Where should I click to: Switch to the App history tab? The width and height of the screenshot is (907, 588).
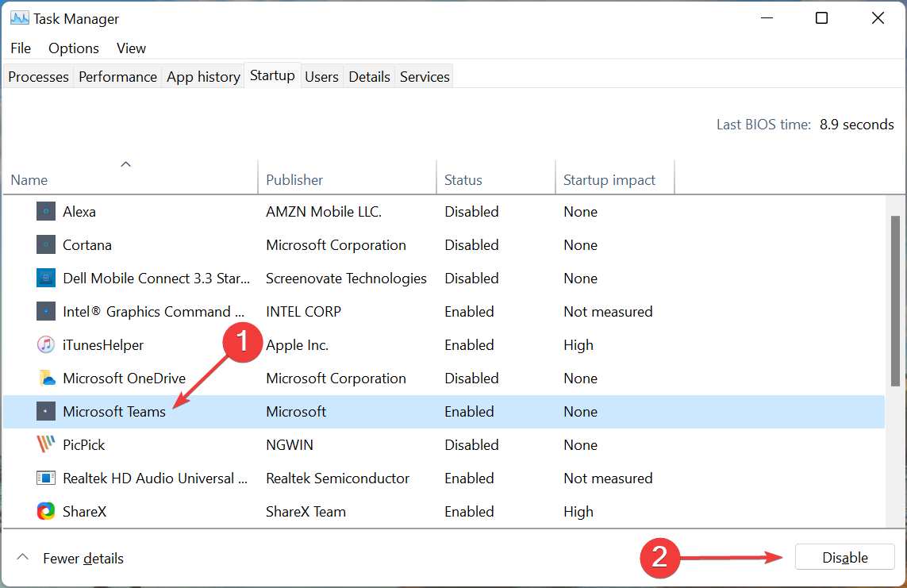click(203, 77)
